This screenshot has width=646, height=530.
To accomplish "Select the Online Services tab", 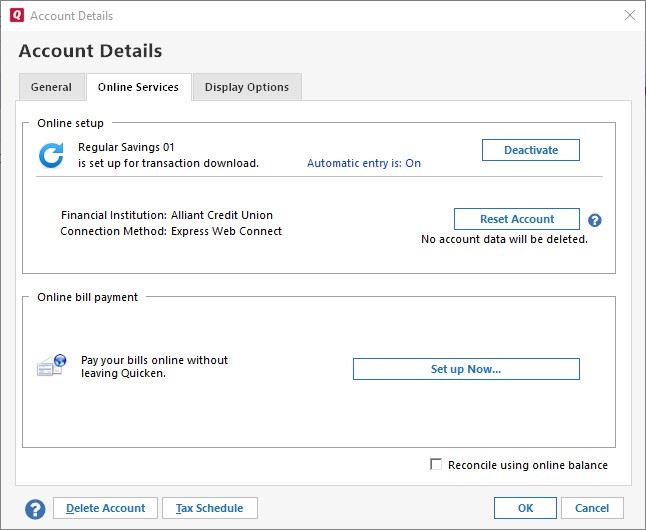I will click(x=138, y=87).
